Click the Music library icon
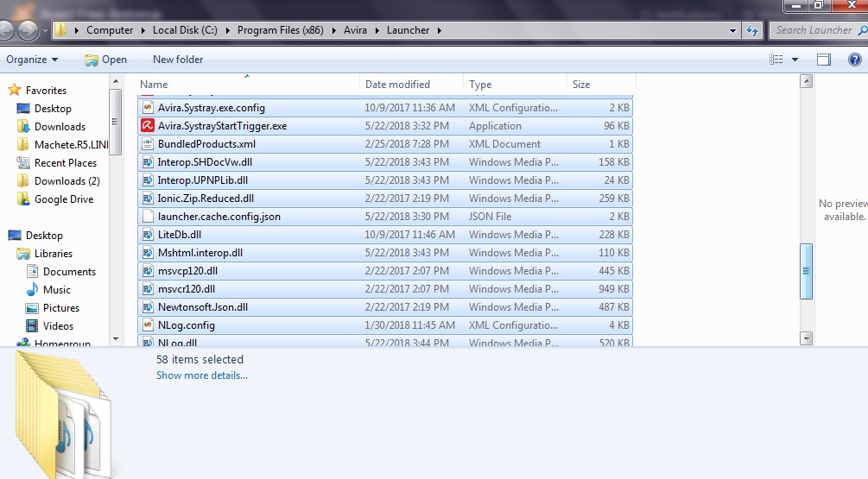The height and width of the screenshot is (479, 868). tap(32, 290)
